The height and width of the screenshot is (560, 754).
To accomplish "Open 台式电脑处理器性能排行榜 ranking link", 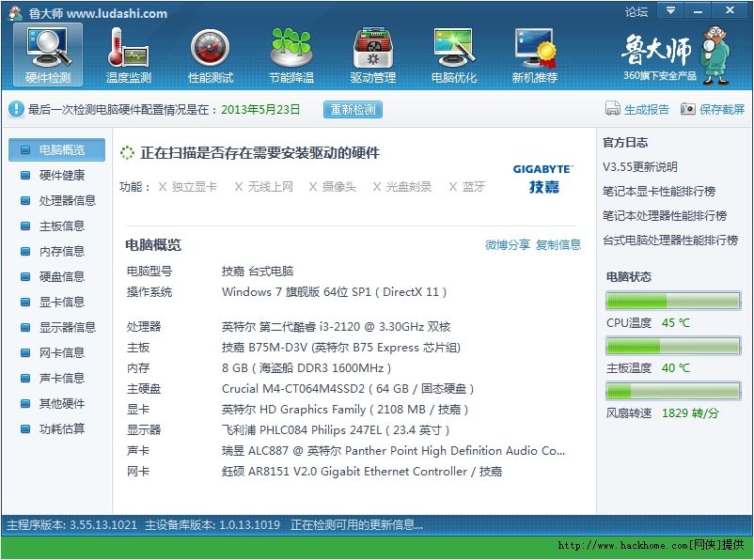I will pos(670,241).
